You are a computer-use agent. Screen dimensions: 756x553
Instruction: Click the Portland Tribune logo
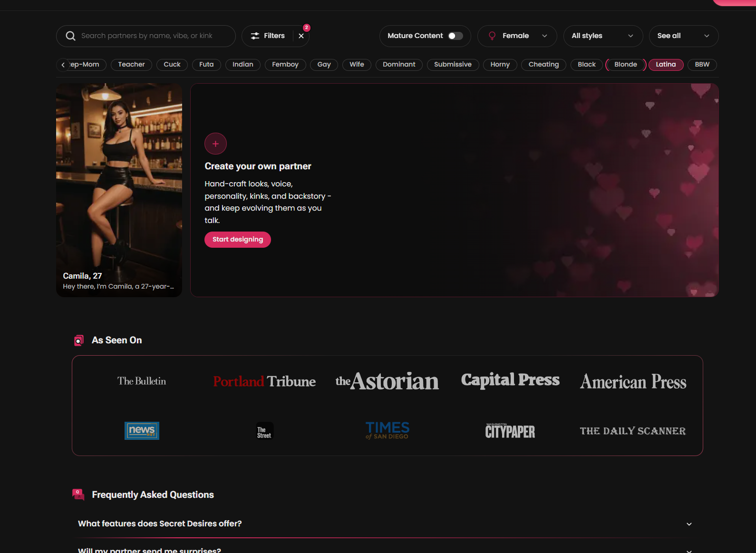[264, 381]
